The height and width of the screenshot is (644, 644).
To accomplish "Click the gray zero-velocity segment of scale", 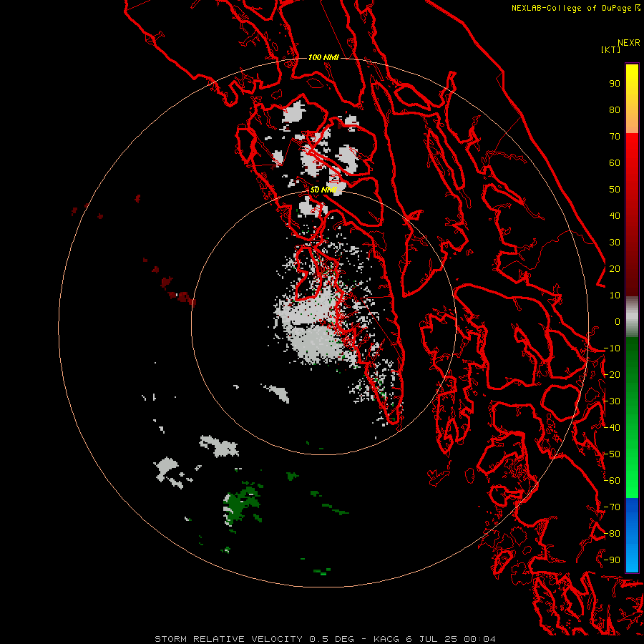I will pos(632,317).
